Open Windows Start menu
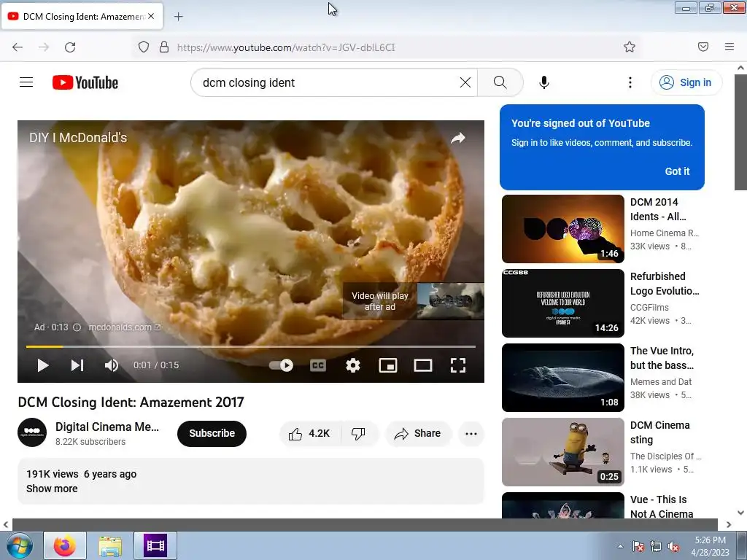The image size is (747, 560). 19,545
